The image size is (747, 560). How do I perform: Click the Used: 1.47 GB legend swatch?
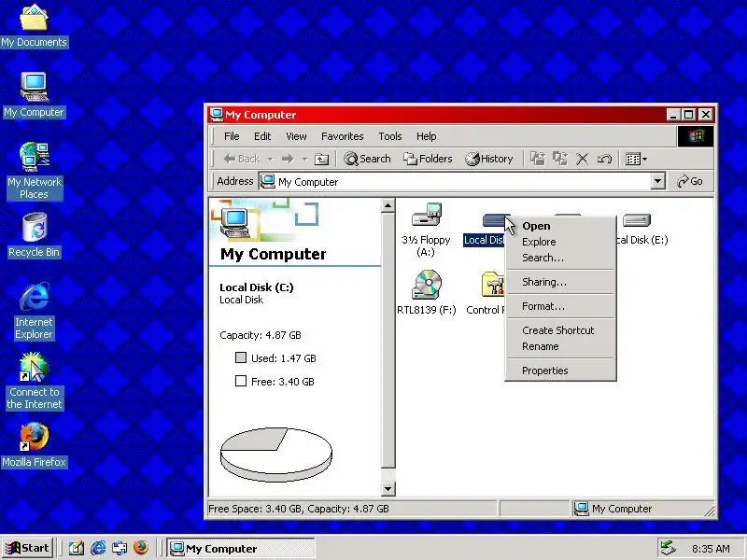(x=241, y=357)
